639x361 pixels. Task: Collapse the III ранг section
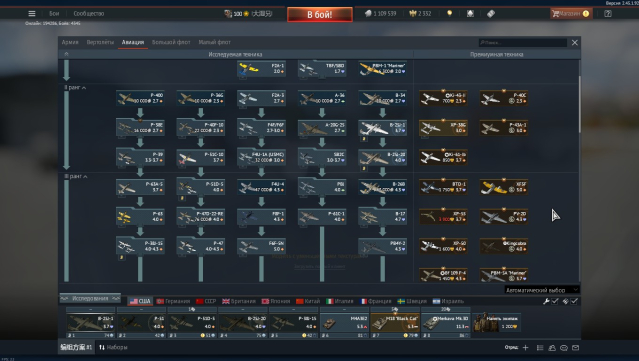[x=75, y=176]
